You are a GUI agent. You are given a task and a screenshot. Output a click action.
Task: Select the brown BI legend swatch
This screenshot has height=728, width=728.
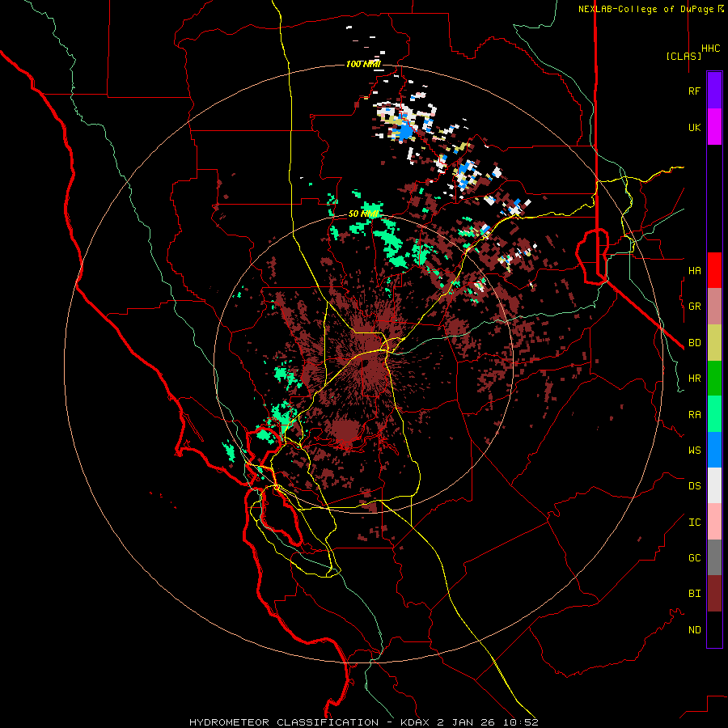[x=714, y=594]
